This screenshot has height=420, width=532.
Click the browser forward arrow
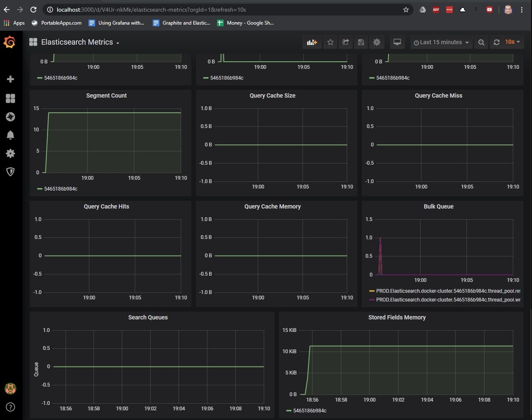20,9
